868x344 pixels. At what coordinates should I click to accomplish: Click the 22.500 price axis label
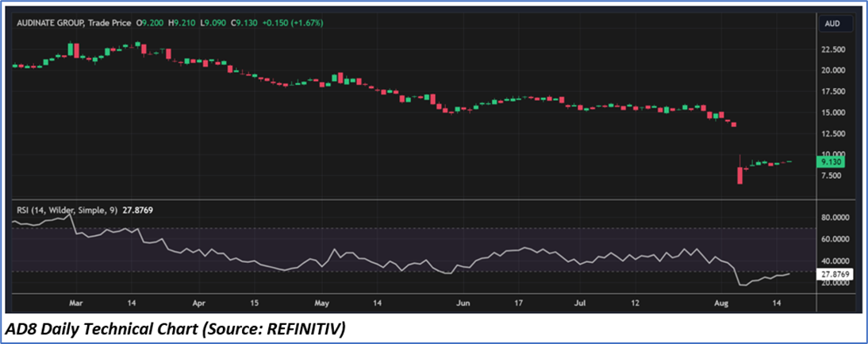coord(834,49)
